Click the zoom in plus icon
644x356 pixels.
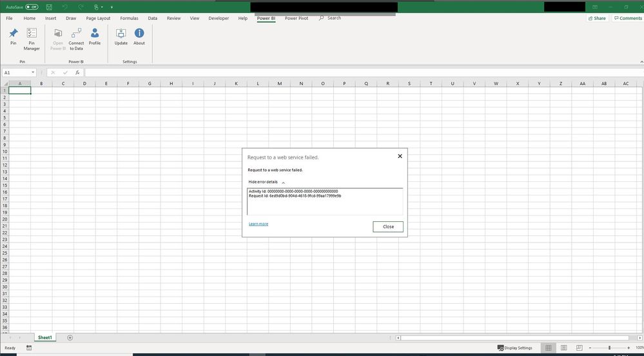click(x=629, y=348)
